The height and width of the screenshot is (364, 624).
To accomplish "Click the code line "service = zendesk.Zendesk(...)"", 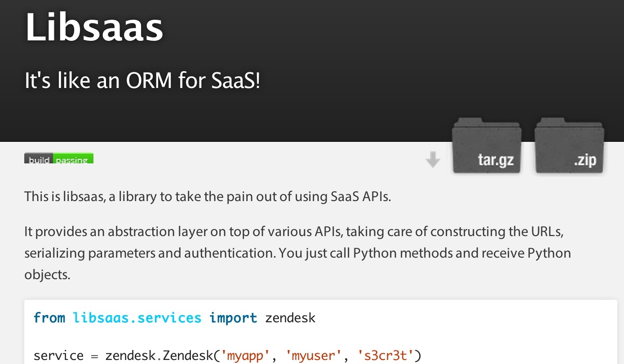I will click(228, 356).
